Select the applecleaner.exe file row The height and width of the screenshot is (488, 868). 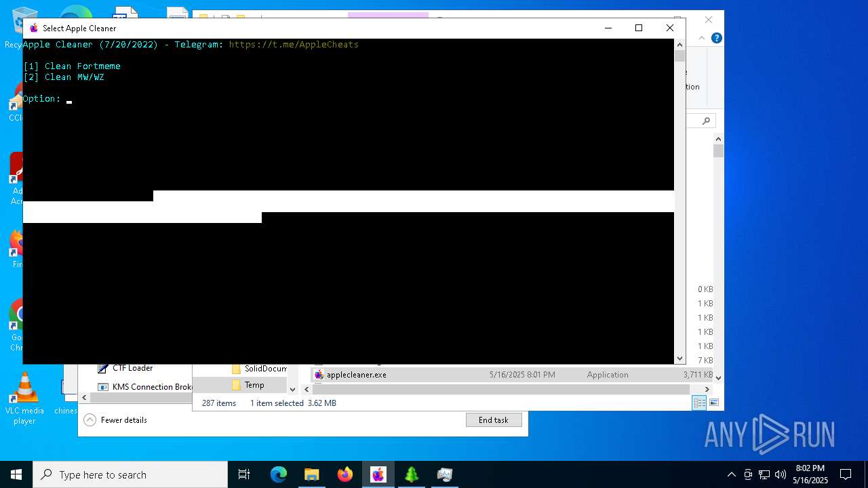click(x=513, y=375)
